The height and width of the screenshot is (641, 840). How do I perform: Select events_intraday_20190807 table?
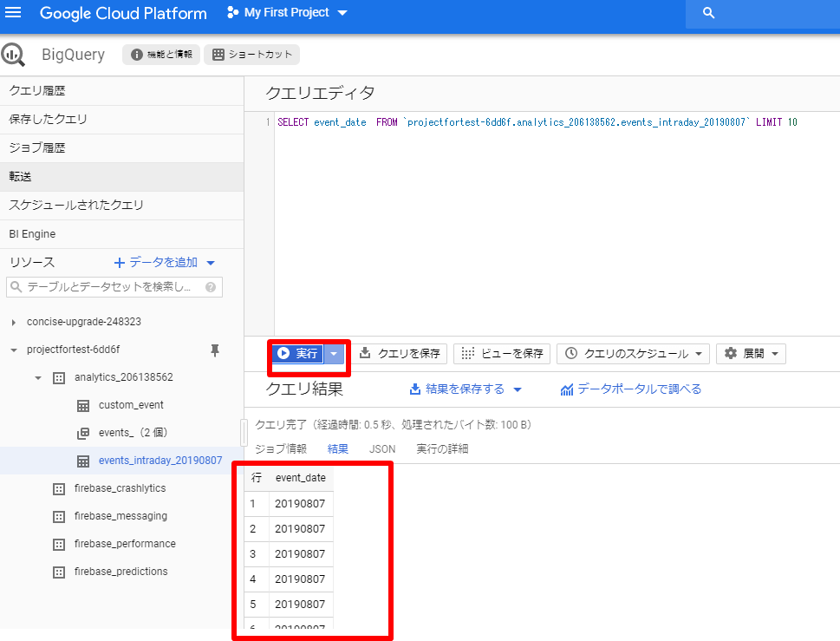(160, 461)
